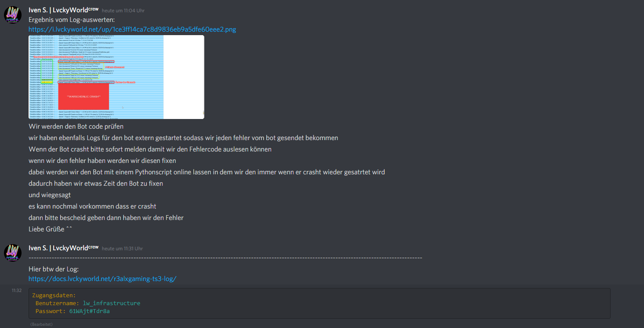
Task: Click the password 61WAjt#Tdr8a in code block
Action: click(x=90, y=311)
